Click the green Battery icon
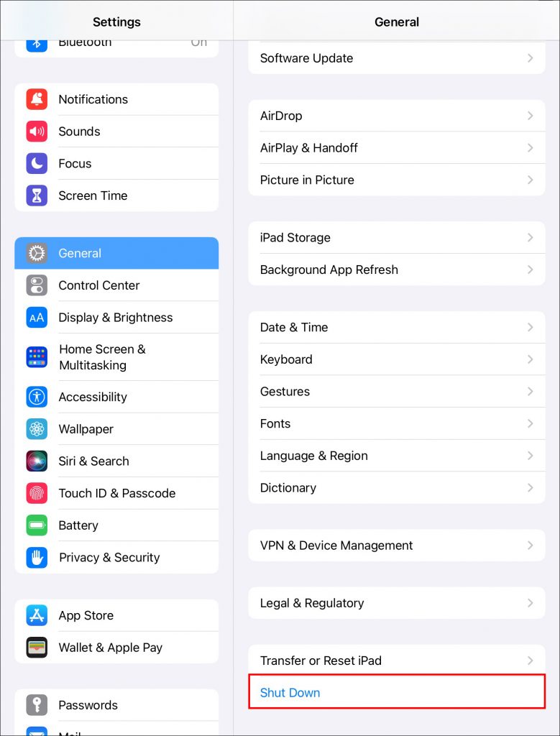560x736 pixels. [37, 525]
